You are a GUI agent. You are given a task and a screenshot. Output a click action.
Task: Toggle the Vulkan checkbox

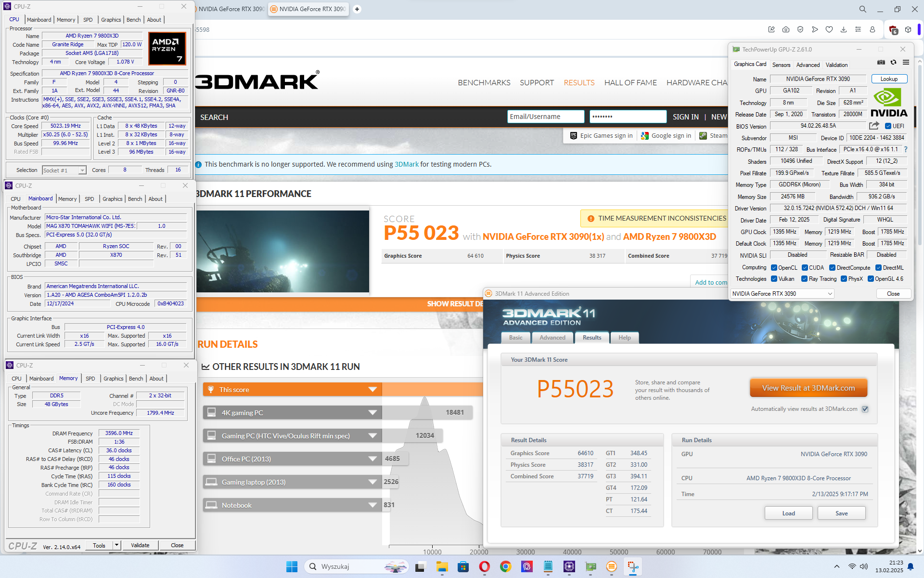[774, 279]
